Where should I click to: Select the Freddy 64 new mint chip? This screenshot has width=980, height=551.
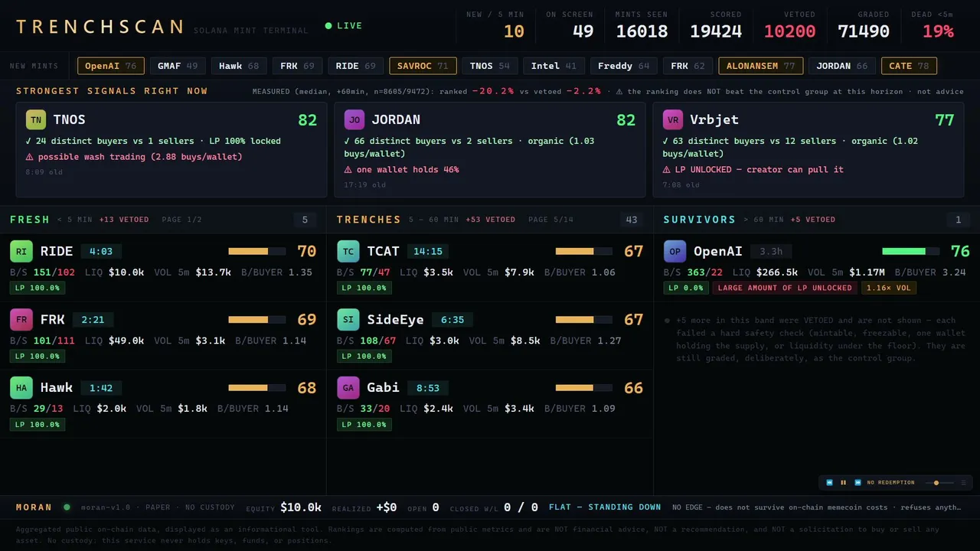[x=624, y=66]
